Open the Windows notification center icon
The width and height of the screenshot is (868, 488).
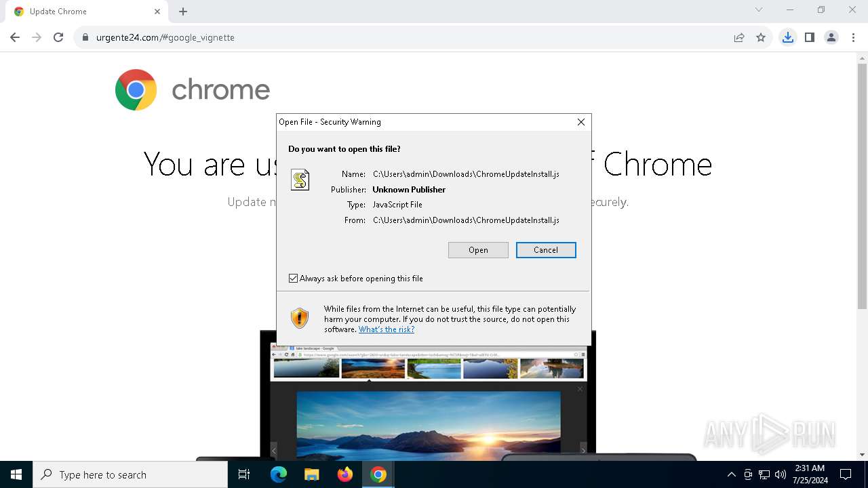coord(846,474)
